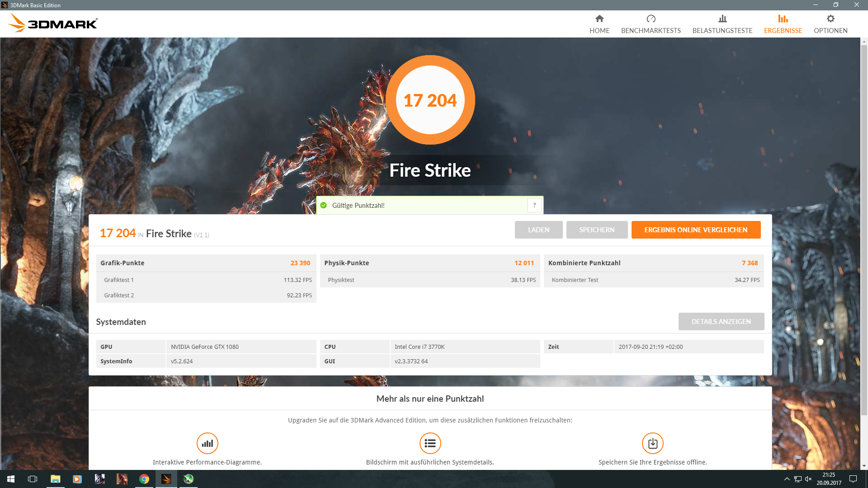The width and height of the screenshot is (868, 488).
Task: Click the Home house icon
Action: coord(599,19)
